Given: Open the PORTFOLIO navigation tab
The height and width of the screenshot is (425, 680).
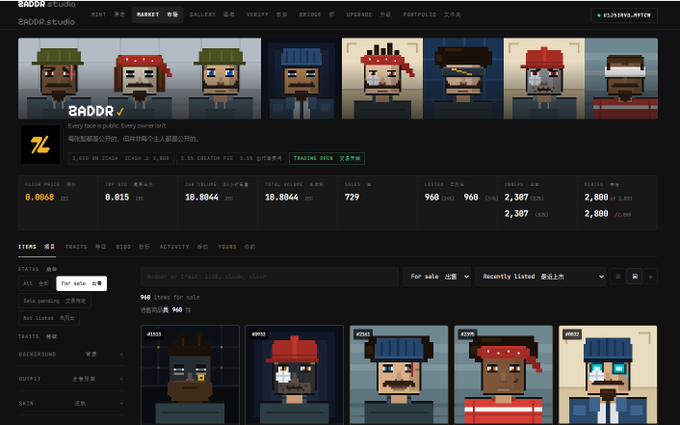Looking at the screenshot, I should point(432,14).
